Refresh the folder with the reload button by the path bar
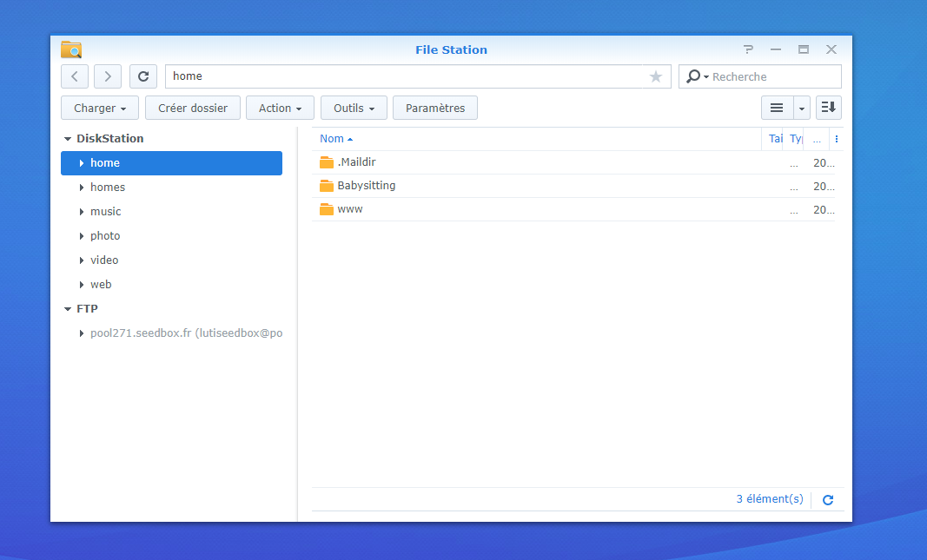The height and width of the screenshot is (560, 927). click(x=143, y=76)
